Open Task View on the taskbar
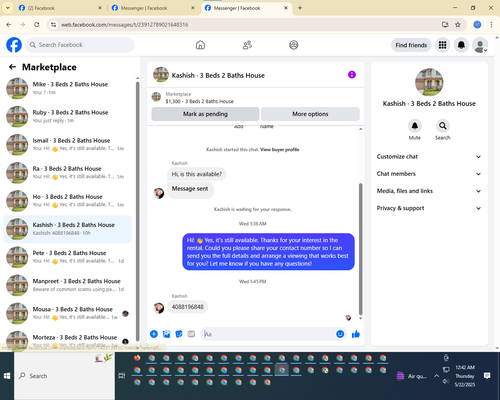 tap(122, 376)
